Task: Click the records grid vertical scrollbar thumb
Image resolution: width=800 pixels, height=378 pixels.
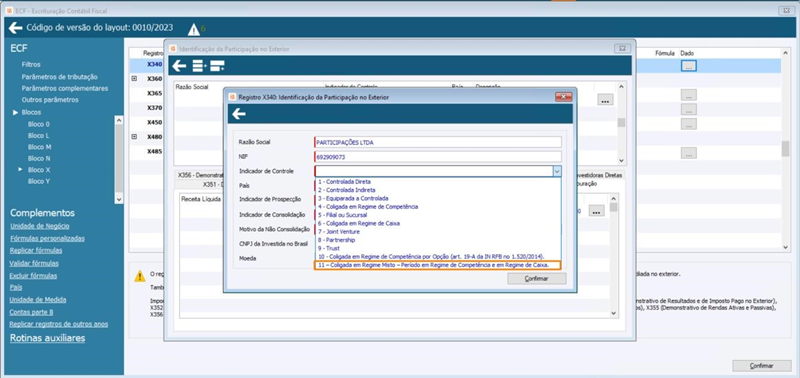Action: (x=786, y=149)
